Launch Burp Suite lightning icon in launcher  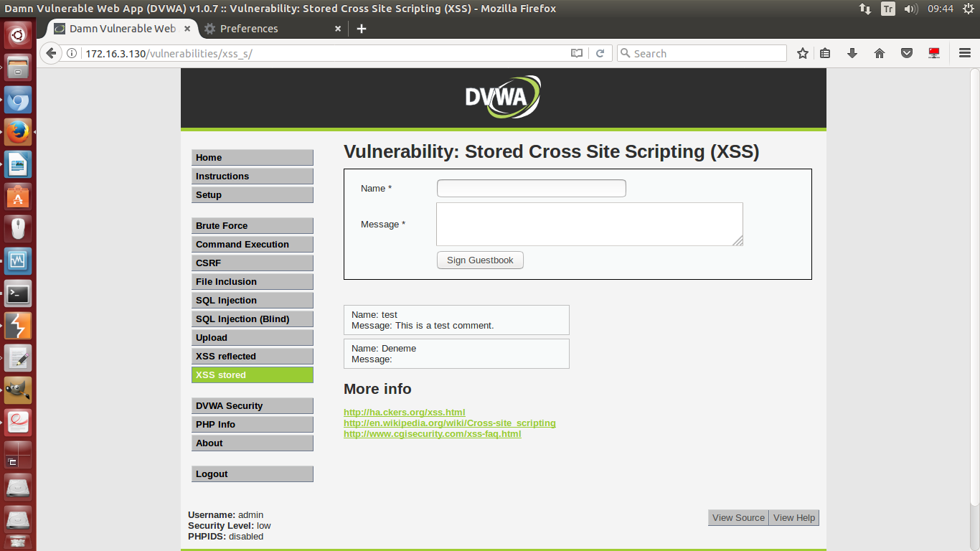(x=18, y=326)
